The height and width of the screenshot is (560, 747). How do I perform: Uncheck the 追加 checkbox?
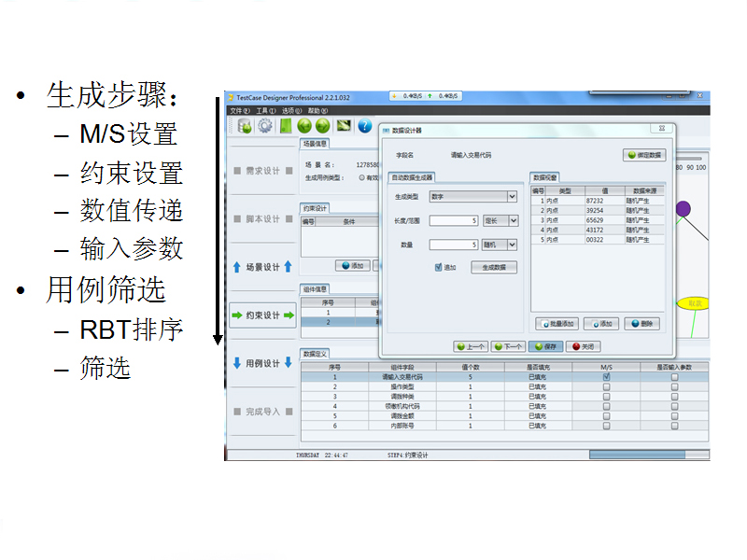click(x=439, y=267)
